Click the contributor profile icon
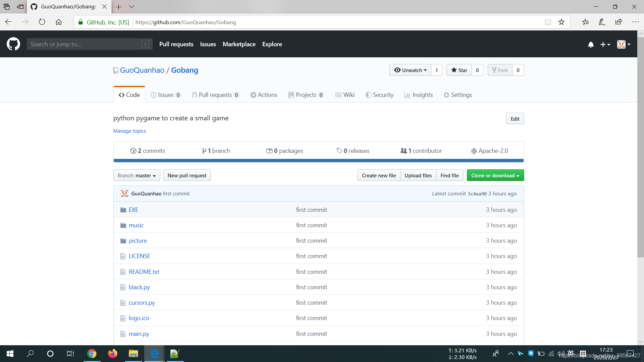This screenshot has width=644, height=362. tap(124, 193)
